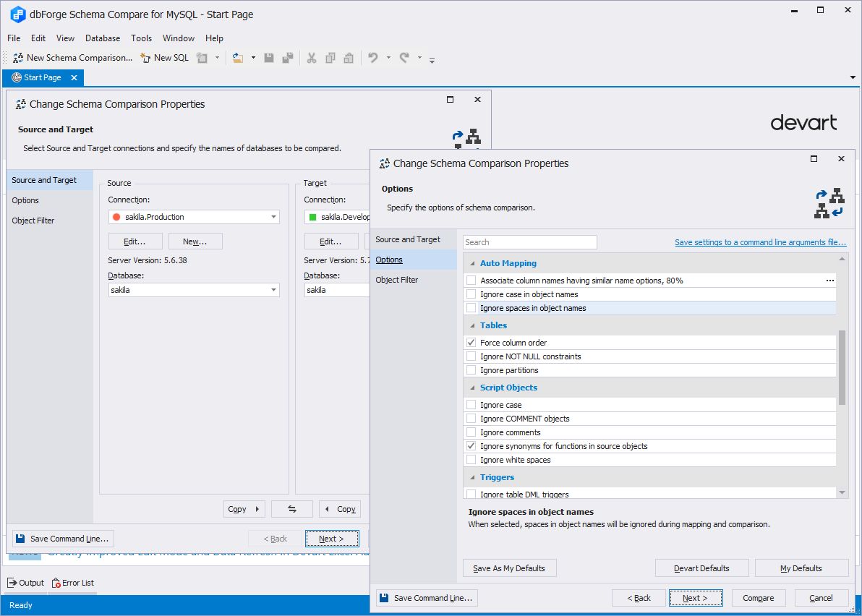The image size is (862, 616).
Task: Click the swap Source and Target icon
Action: pos(292,508)
